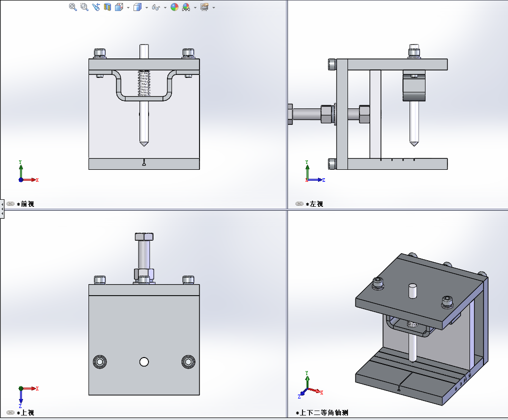
Task: Select the left socket screw in top view
Action: tap(100, 362)
